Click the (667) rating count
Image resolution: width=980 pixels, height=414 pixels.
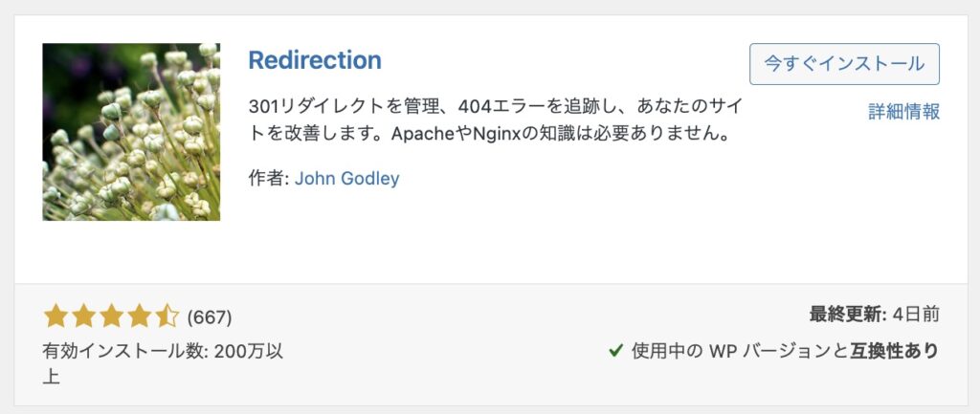[210, 317]
